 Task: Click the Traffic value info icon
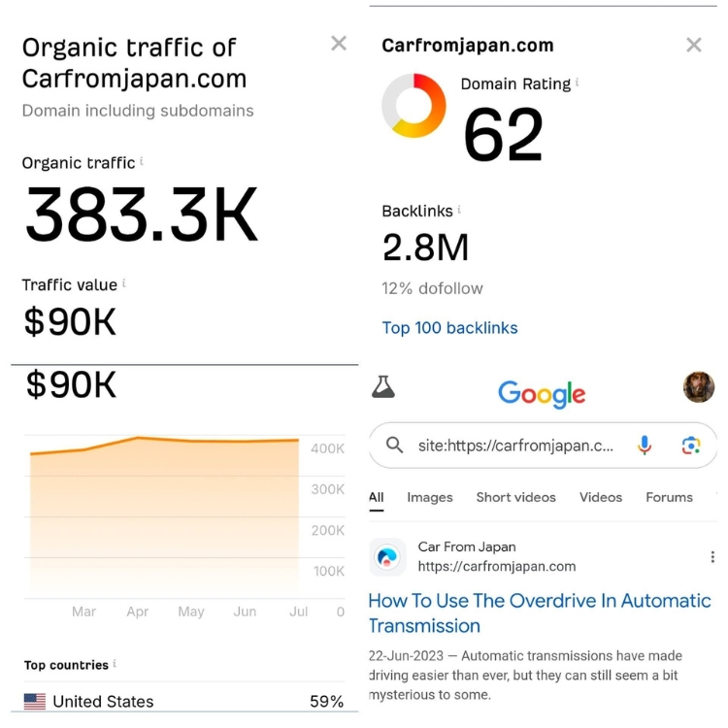(x=124, y=282)
